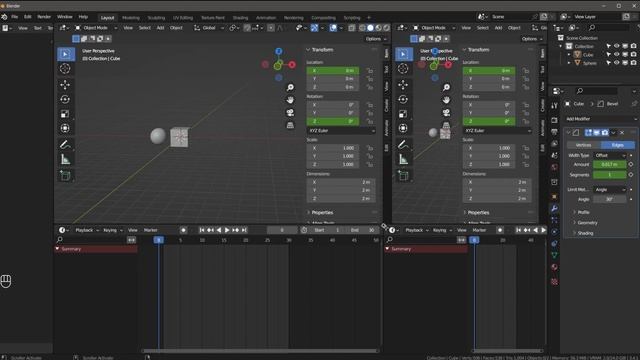Image resolution: width=640 pixels, height=360 pixels.
Task: Select Vertices bevel mode
Action: [x=583, y=145]
